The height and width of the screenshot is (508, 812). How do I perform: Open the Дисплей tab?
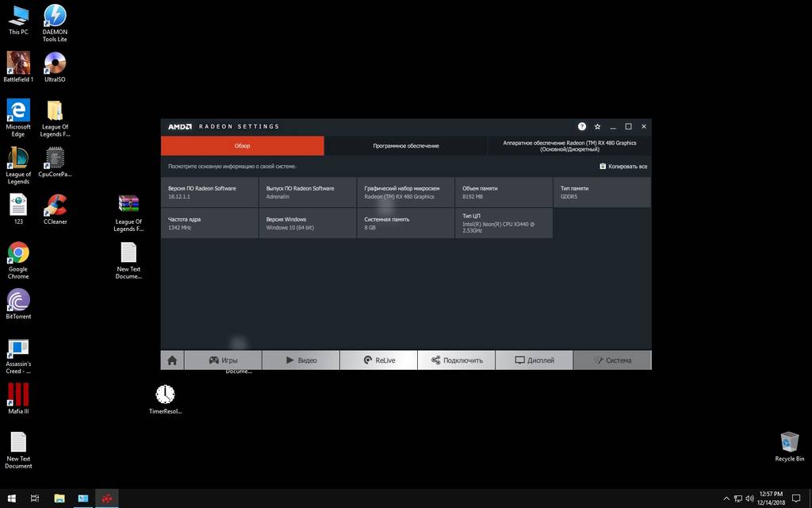point(534,360)
